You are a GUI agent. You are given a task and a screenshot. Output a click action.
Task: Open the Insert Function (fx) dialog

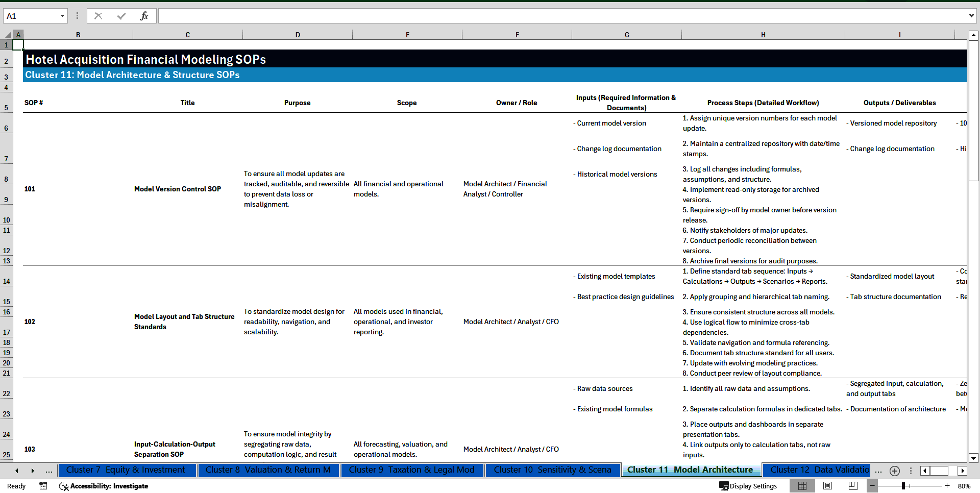point(144,16)
